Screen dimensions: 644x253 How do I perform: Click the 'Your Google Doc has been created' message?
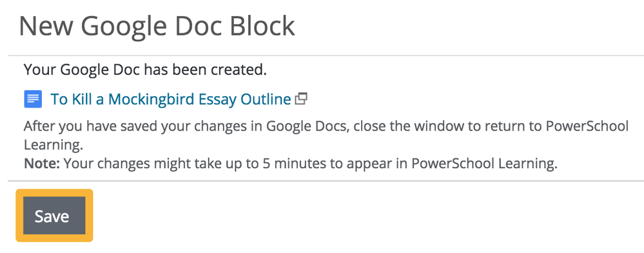(x=146, y=70)
